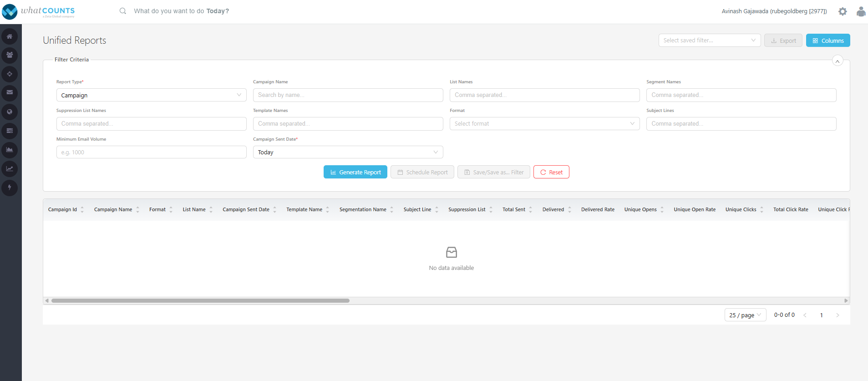Click the group-of-people icon in the sidebar
The height and width of the screenshot is (381, 868).
[x=10, y=55]
